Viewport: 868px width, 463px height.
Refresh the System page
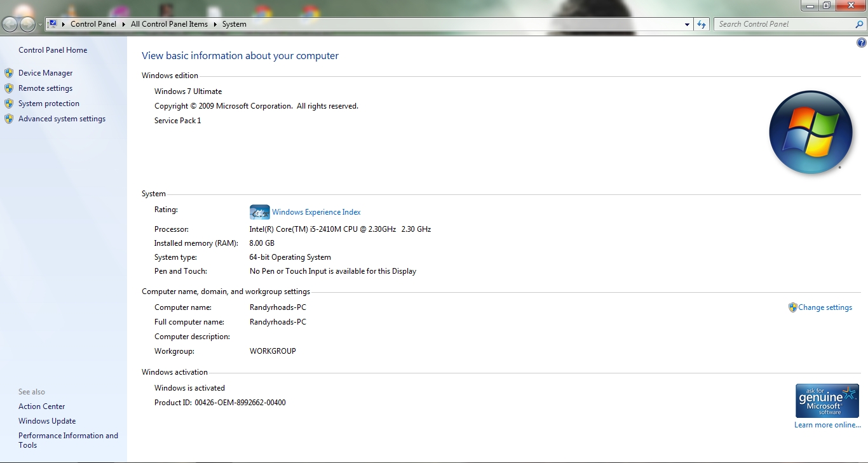702,24
